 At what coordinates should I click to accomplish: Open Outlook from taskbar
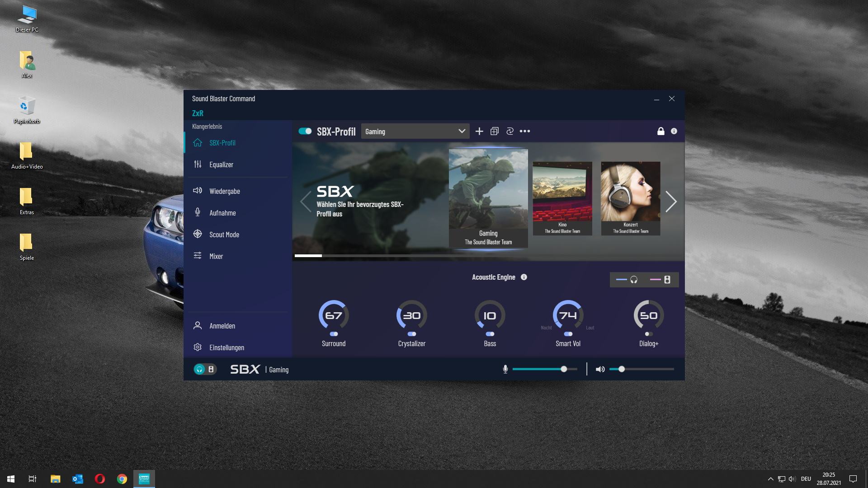(x=77, y=479)
